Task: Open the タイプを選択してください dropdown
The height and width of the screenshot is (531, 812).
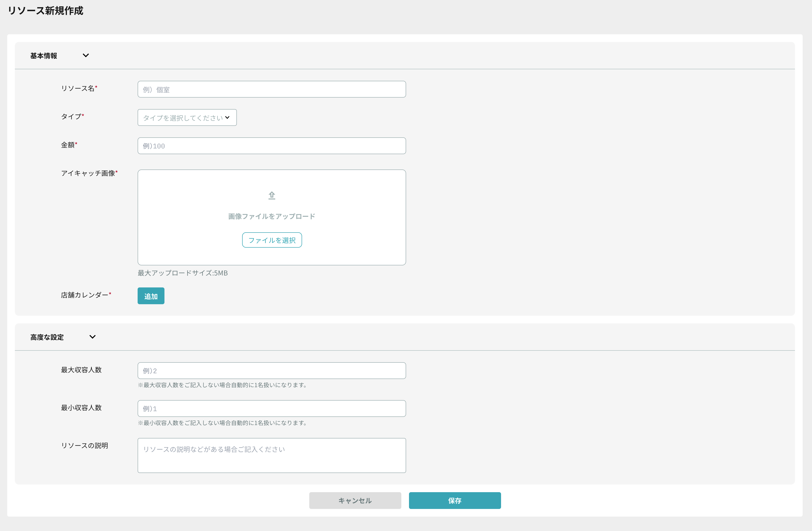Action: pos(187,117)
